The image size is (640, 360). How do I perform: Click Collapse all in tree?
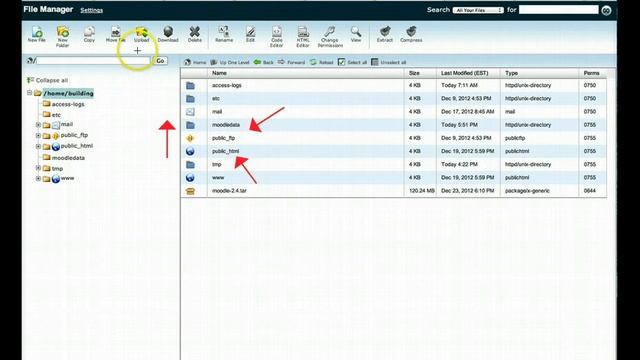(47, 80)
